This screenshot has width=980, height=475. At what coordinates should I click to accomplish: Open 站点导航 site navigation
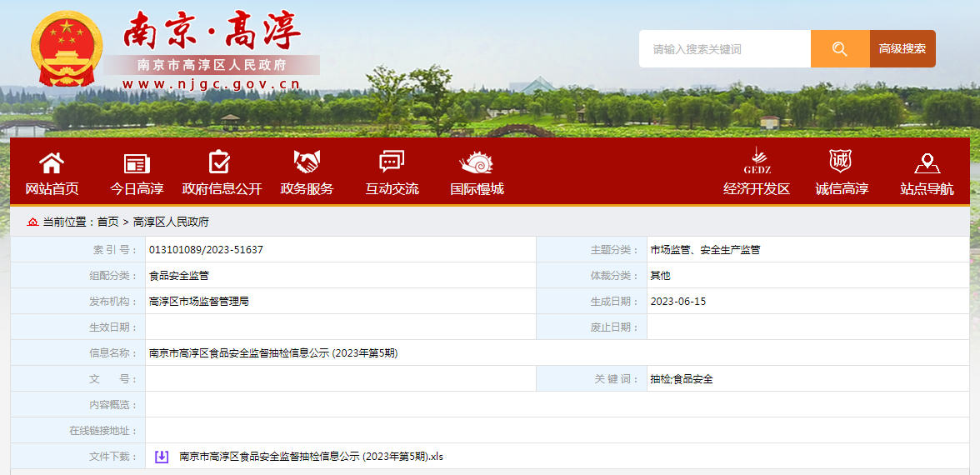click(x=927, y=188)
